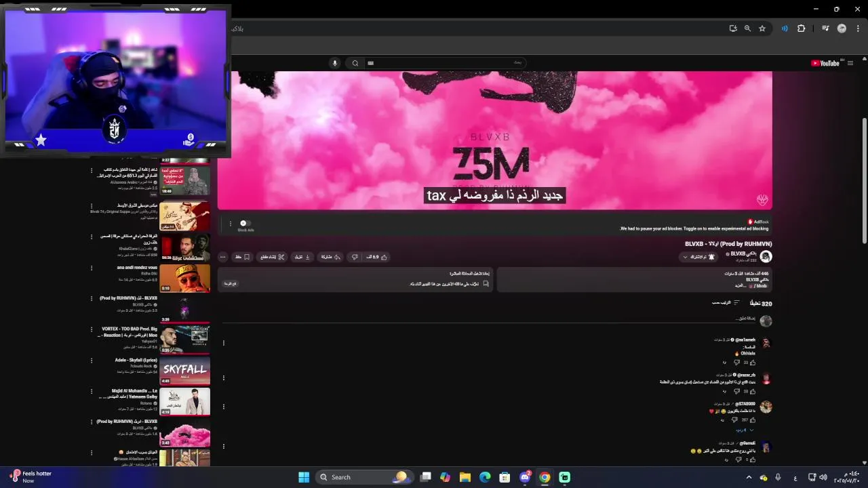Open the BLVXB channel name link
The width and height of the screenshot is (868, 488).
[743, 253]
